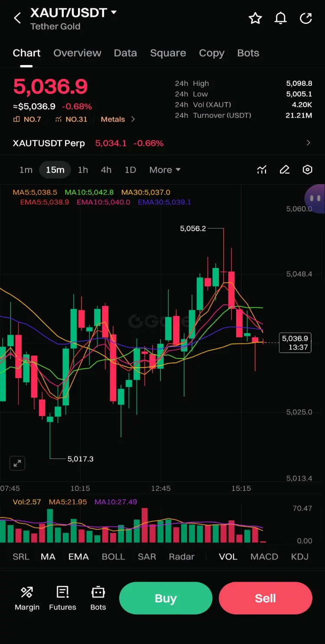
Task: Click the EMA10:5,040.0 legend label
Action: pos(104,202)
